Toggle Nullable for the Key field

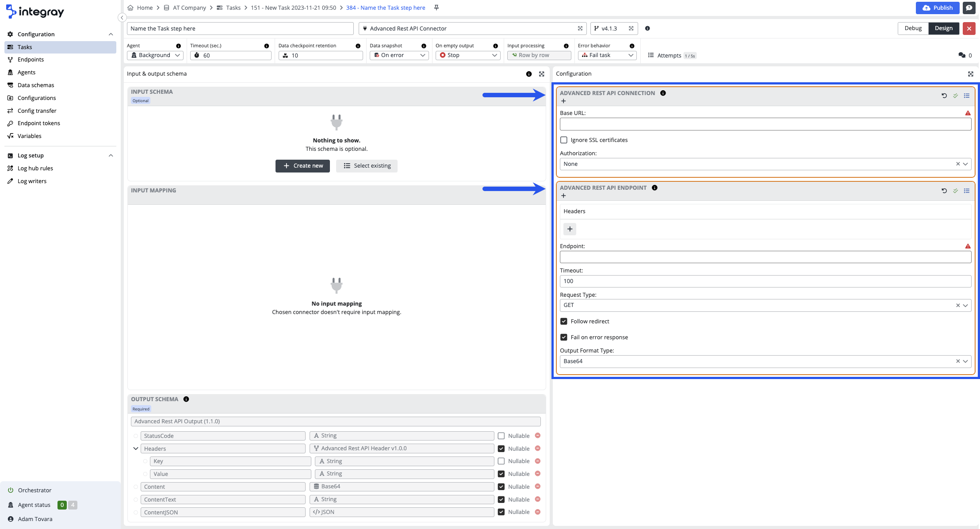click(x=501, y=461)
